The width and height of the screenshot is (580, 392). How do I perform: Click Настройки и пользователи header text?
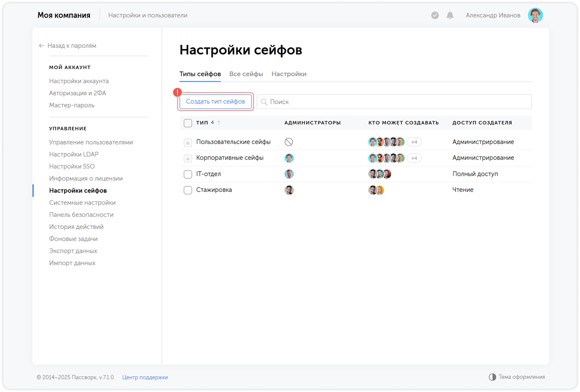148,15
